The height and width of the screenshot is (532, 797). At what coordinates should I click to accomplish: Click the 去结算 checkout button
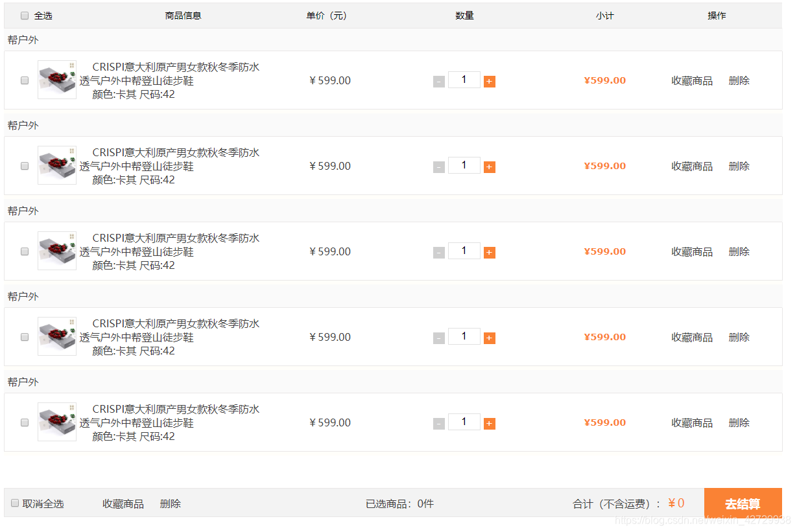(743, 503)
